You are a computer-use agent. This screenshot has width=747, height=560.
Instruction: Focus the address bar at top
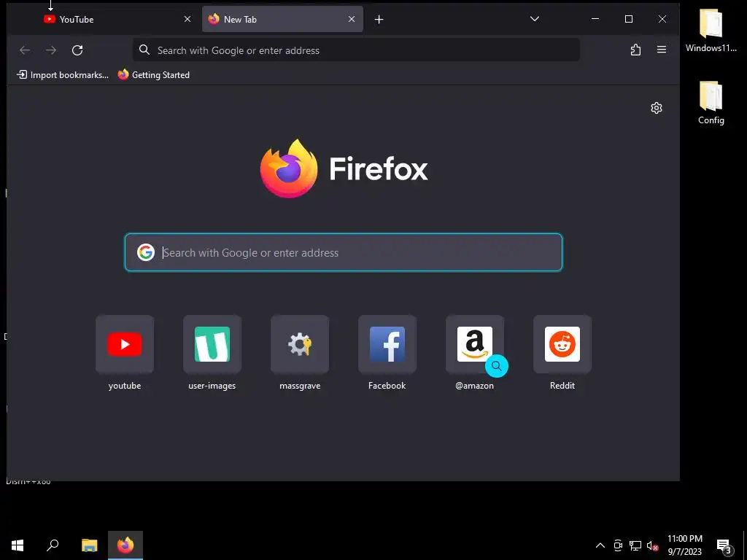click(356, 50)
